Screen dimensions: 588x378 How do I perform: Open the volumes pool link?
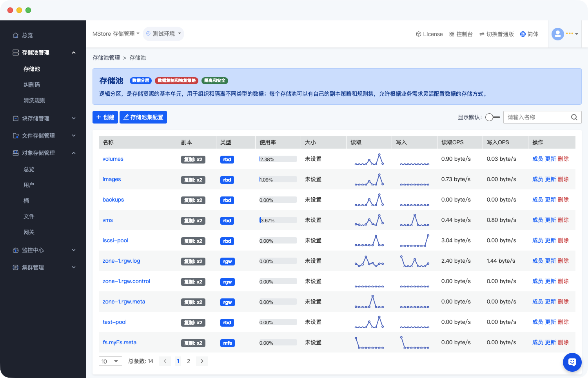(x=113, y=159)
